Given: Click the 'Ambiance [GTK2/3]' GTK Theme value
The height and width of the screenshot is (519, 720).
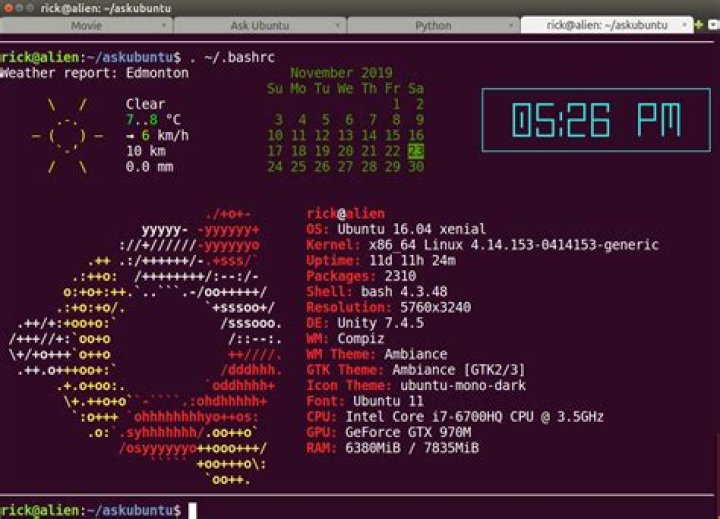Looking at the screenshot, I should pos(458,370).
